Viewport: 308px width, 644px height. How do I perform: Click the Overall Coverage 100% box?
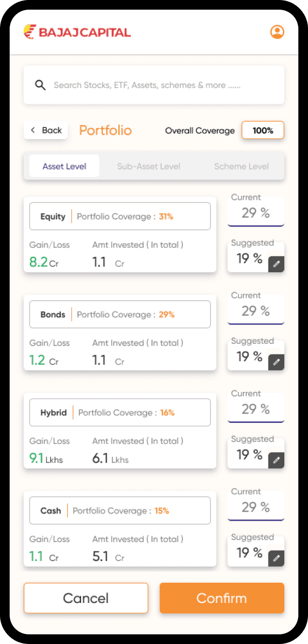(263, 130)
